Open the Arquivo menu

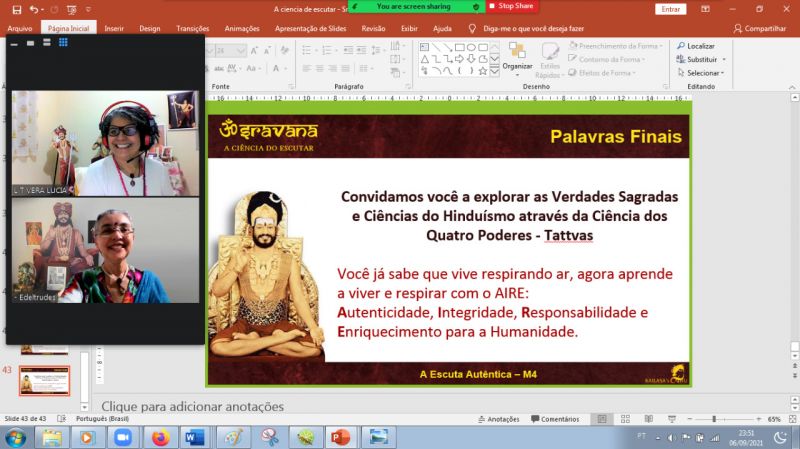tap(20, 29)
